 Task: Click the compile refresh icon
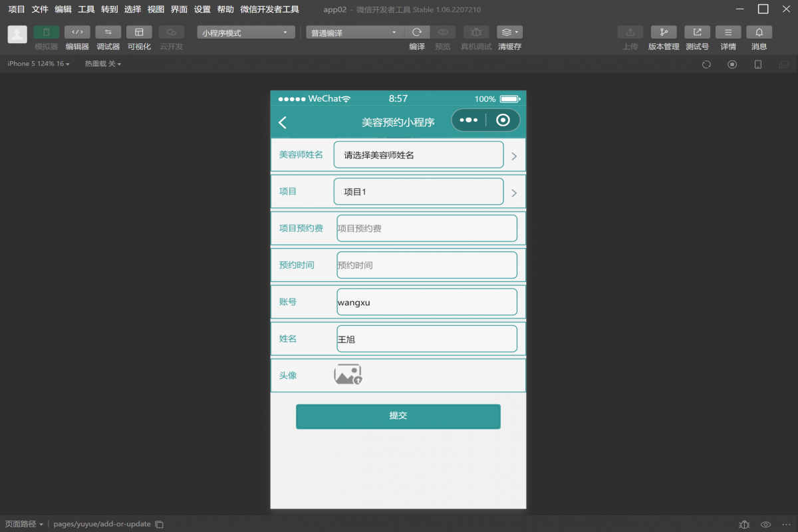tap(417, 32)
